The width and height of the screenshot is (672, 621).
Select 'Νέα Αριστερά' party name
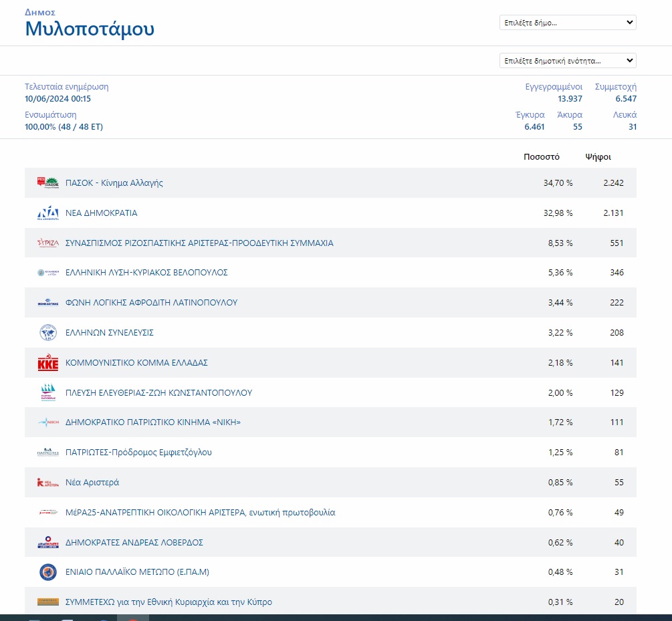pyautogui.click(x=92, y=482)
